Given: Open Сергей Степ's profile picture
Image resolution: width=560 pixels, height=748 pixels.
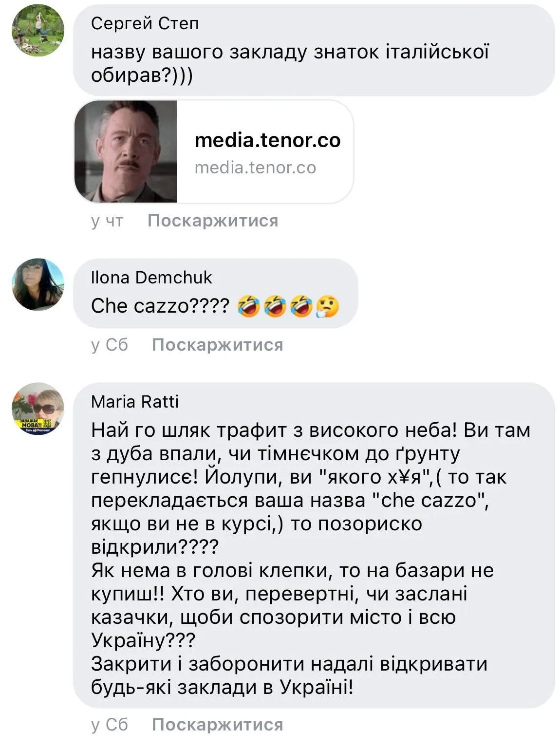Looking at the screenshot, I should [x=37, y=30].
